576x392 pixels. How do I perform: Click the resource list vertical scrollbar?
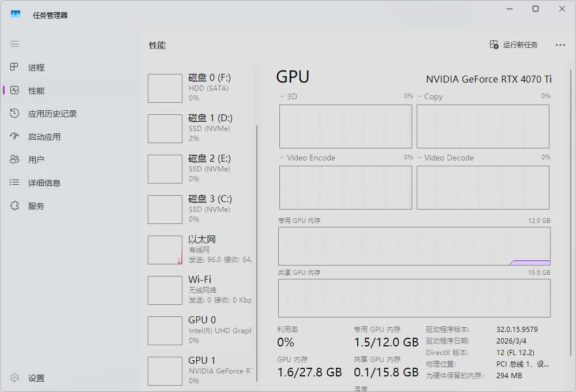point(257,253)
